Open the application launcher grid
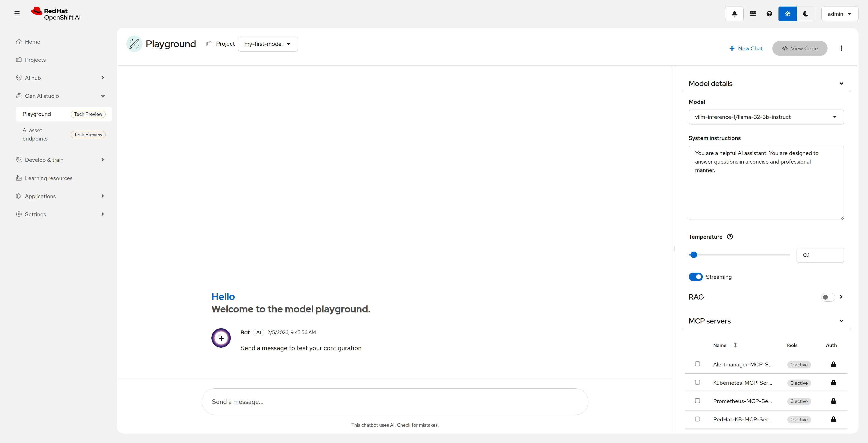This screenshot has width=868, height=443. click(x=753, y=14)
